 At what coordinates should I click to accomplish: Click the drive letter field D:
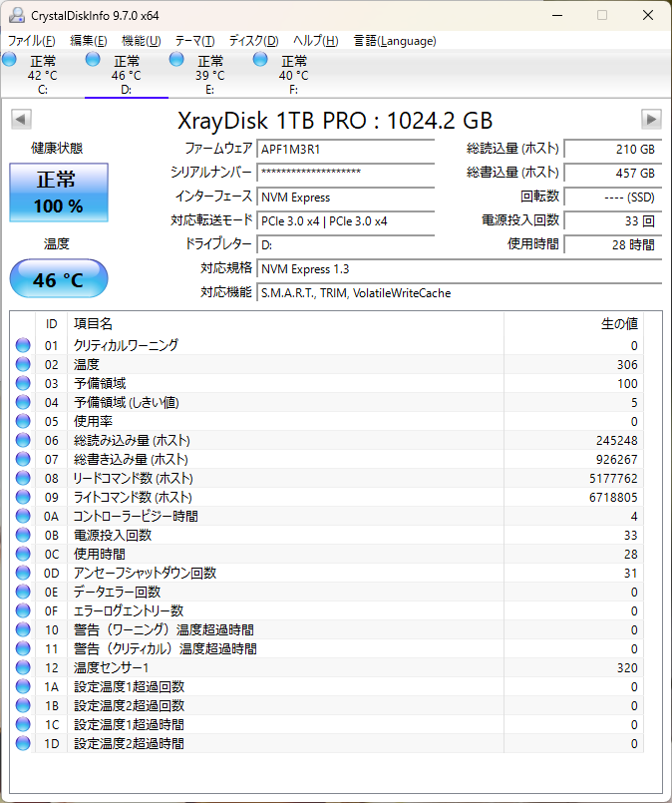345,244
